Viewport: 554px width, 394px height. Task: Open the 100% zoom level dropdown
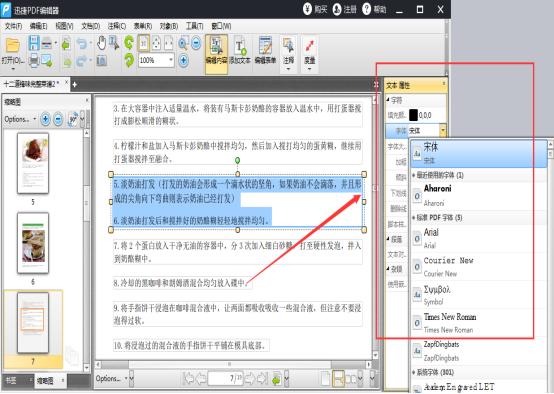(x=171, y=60)
